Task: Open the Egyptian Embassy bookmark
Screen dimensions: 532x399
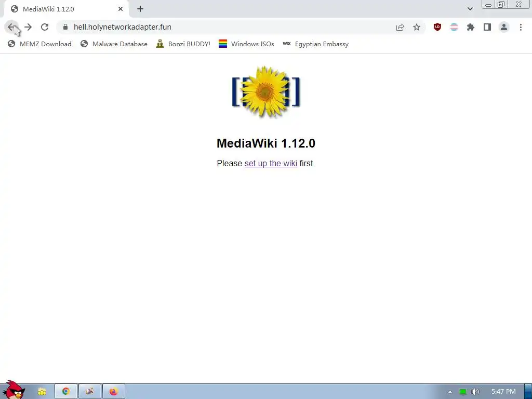Action: point(315,44)
